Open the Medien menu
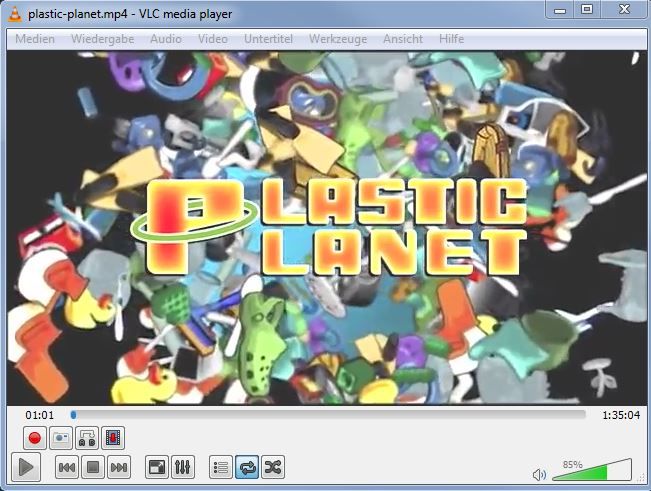This screenshot has width=651, height=491. (x=35, y=39)
